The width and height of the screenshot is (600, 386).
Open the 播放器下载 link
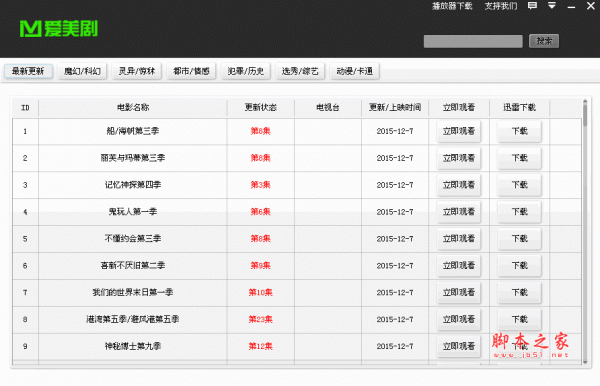pos(452,6)
